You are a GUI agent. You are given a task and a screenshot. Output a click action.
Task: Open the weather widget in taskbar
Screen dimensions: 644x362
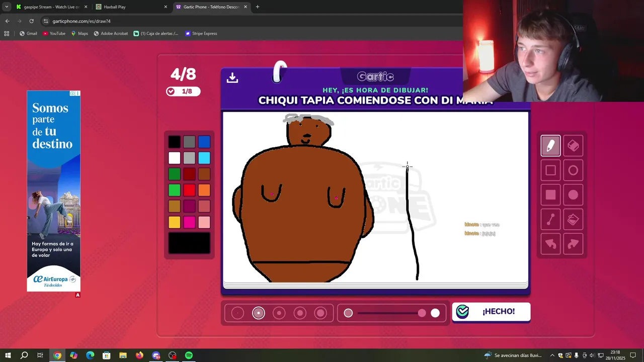point(513,355)
